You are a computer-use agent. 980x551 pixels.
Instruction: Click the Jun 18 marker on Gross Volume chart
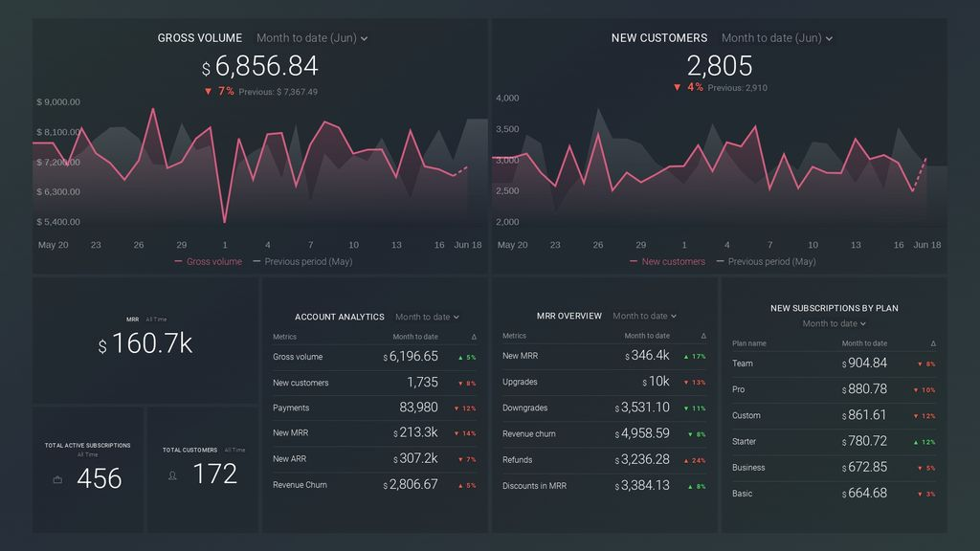pyautogui.click(x=467, y=245)
